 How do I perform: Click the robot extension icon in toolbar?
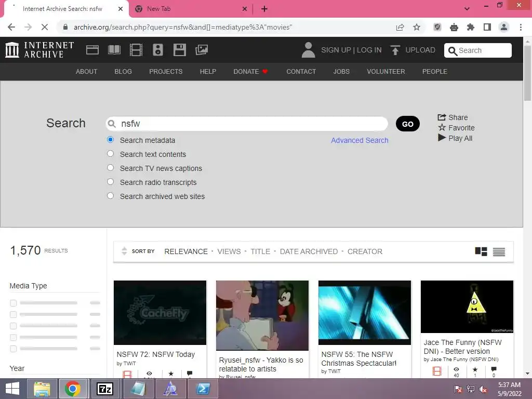pos(454,27)
